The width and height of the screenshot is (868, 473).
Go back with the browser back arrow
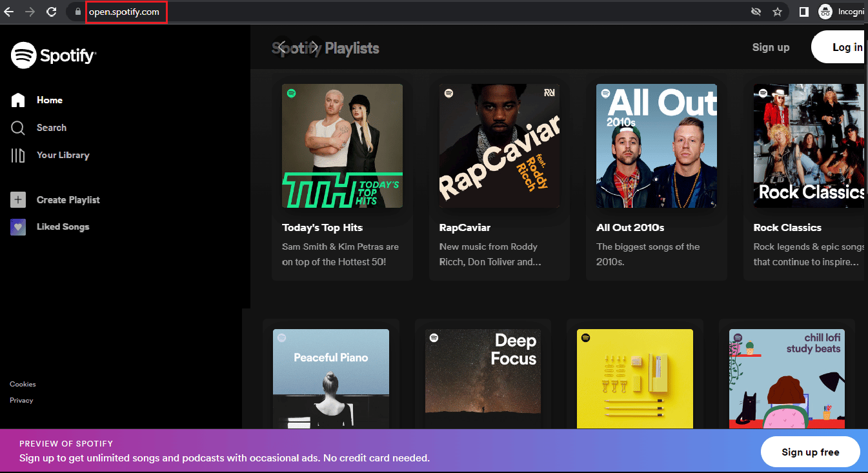click(x=9, y=12)
